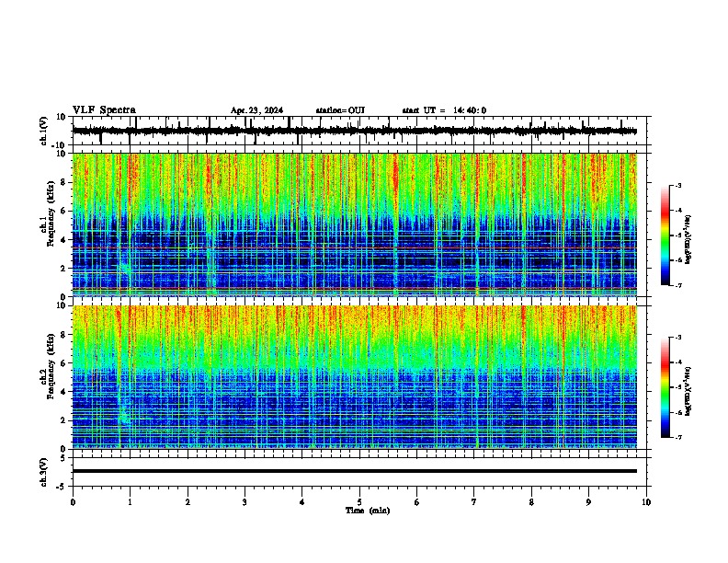728x563 pixels.
Task: Click time axis tick label "8"
Action: click(x=531, y=502)
